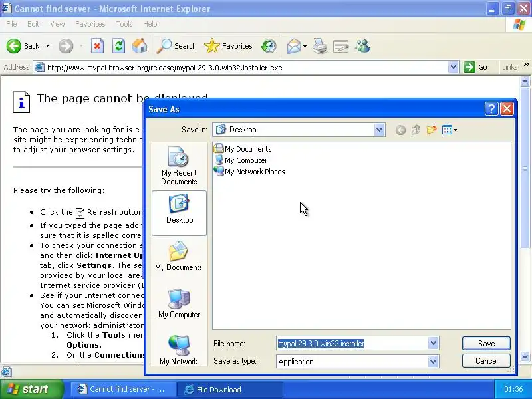Open the Messenger people icon

(362, 46)
